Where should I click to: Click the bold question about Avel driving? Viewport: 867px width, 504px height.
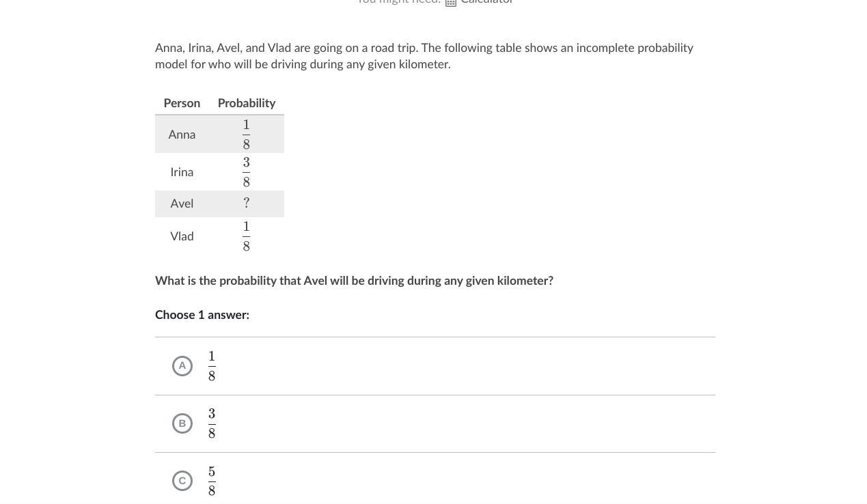tap(354, 281)
